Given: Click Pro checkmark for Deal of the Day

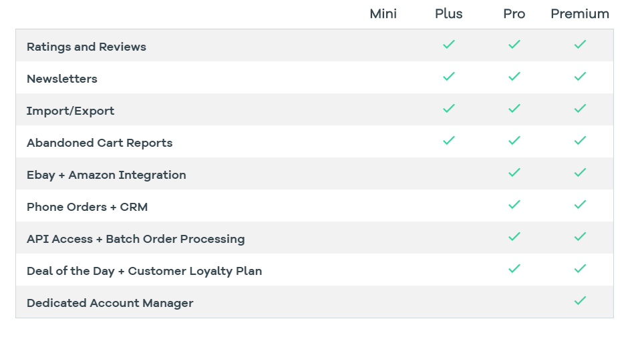Looking at the screenshot, I should point(514,269).
